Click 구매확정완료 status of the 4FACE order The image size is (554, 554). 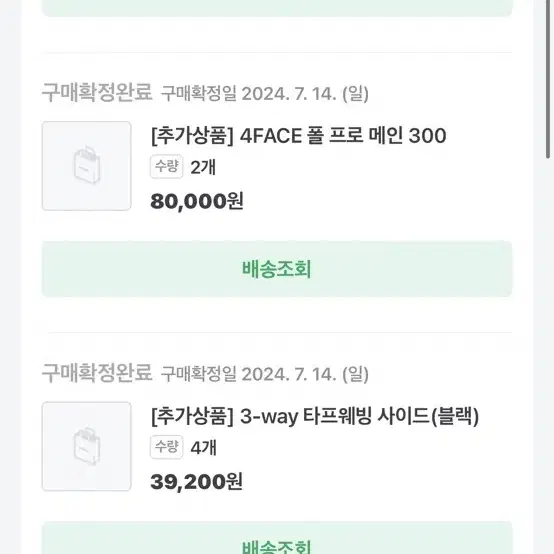tap(97, 93)
